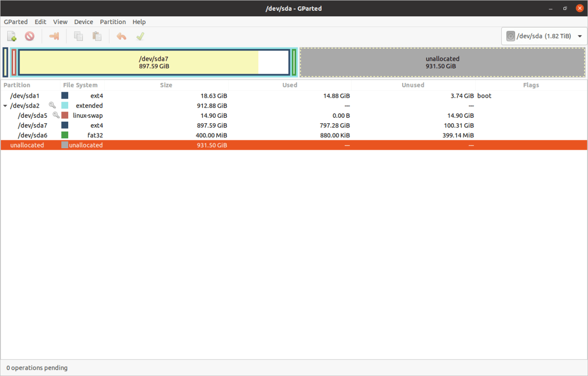This screenshot has height=376, width=588.
Task: Click the Unused column header
Action: (413, 85)
